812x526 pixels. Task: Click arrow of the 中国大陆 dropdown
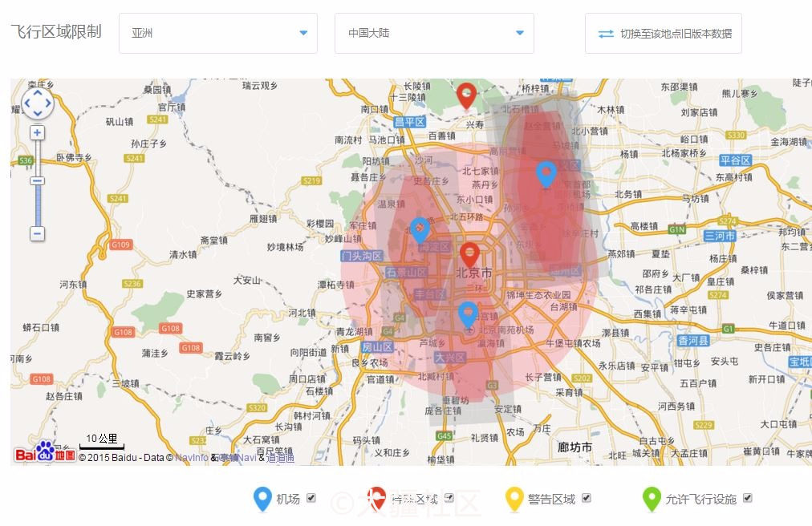pyautogui.click(x=520, y=33)
